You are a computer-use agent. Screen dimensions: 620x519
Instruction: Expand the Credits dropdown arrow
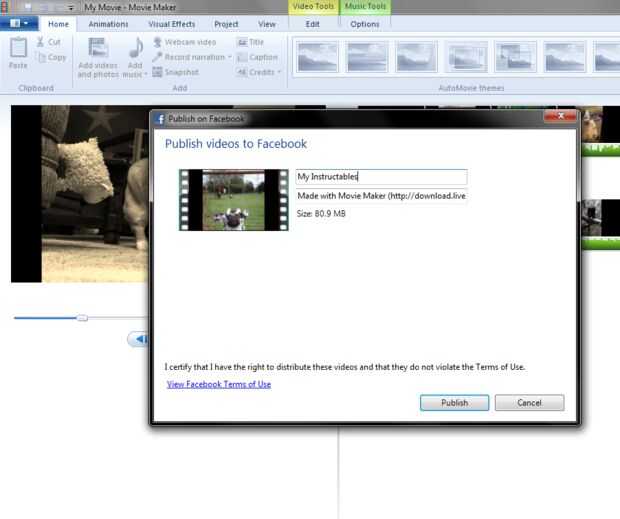(x=279, y=72)
